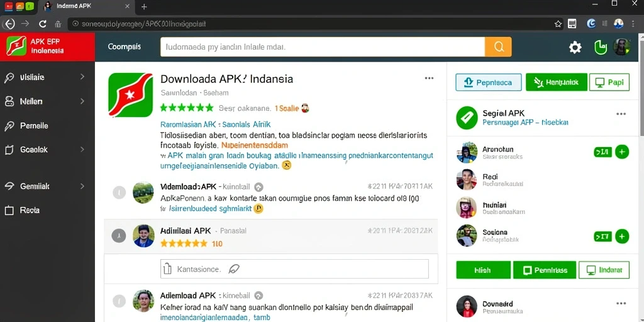Click the green Hlish button
644x322 pixels.
click(x=482, y=270)
